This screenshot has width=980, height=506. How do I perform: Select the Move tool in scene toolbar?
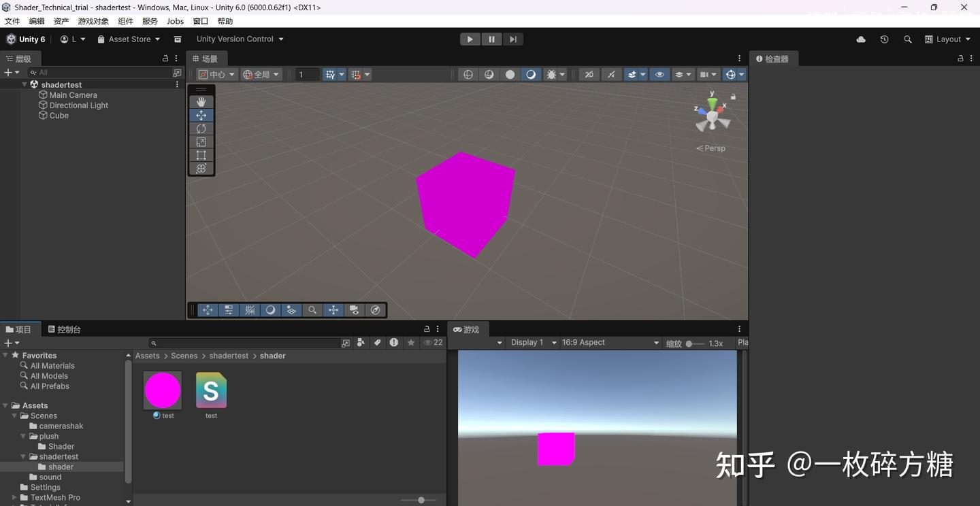point(201,115)
